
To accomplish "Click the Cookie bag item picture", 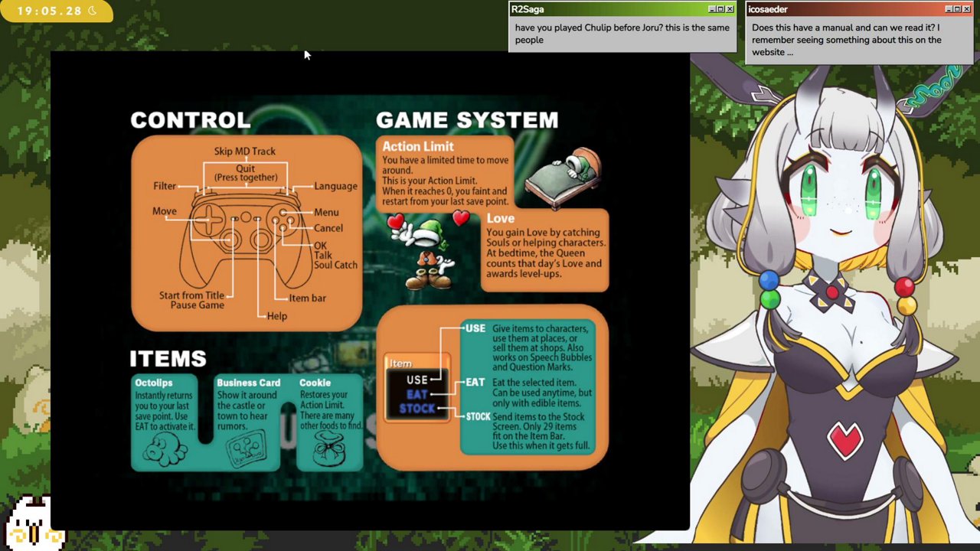I will point(330,448).
